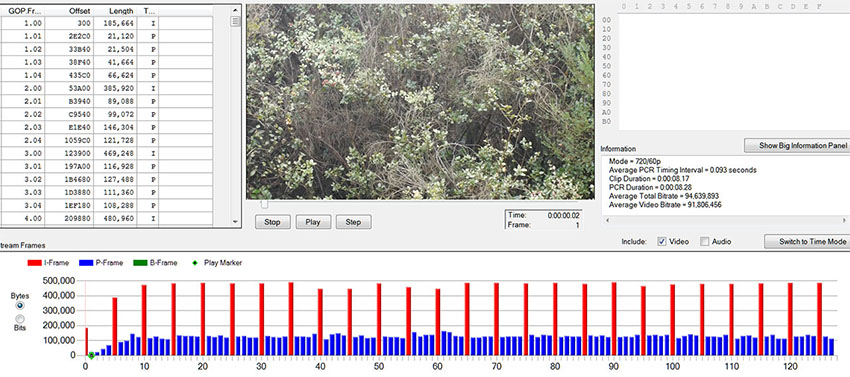This screenshot has height=377, width=850.
Task: Enable the Video include checkbox
Action: (x=661, y=241)
